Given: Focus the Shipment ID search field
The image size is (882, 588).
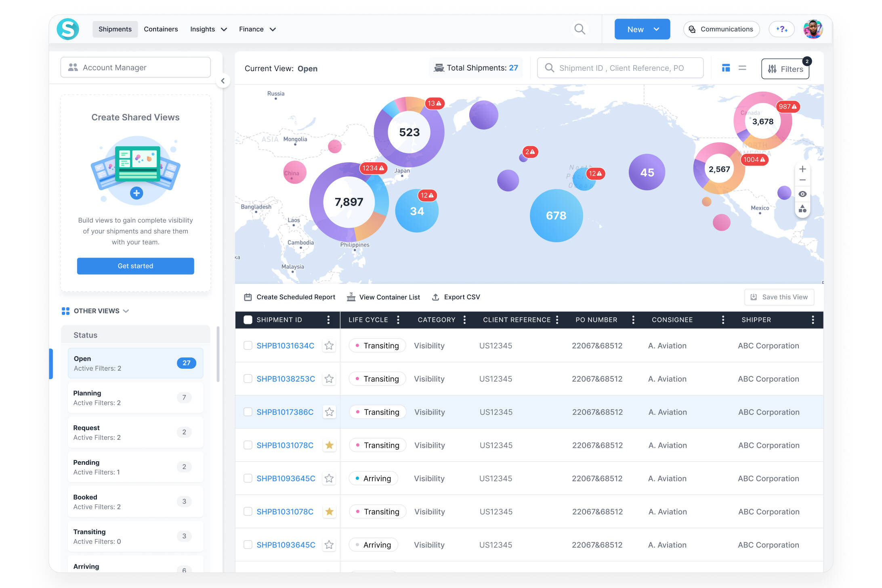Looking at the screenshot, I should pos(620,68).
